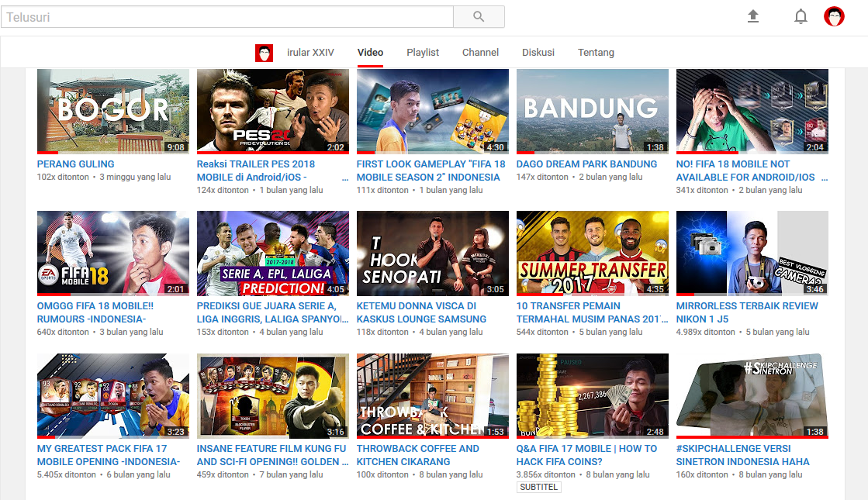Open the Kung Fu feature film thumbnail
This screenshot has height=500, width=868.
pyautogui.click(x=273, y=396)
